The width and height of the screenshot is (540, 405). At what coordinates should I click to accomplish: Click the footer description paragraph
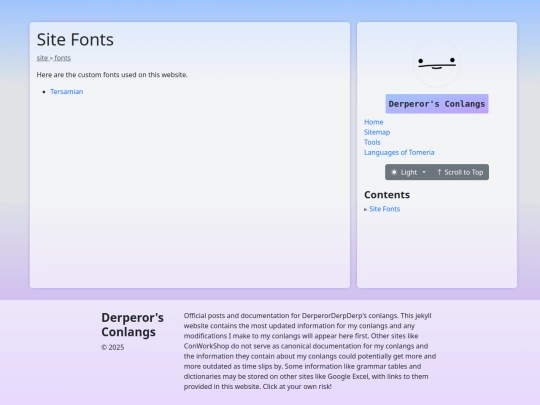pos(310,351)
